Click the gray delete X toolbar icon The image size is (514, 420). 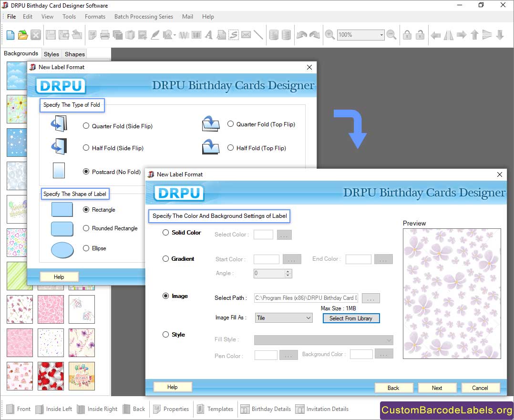(x=36, y=35)
